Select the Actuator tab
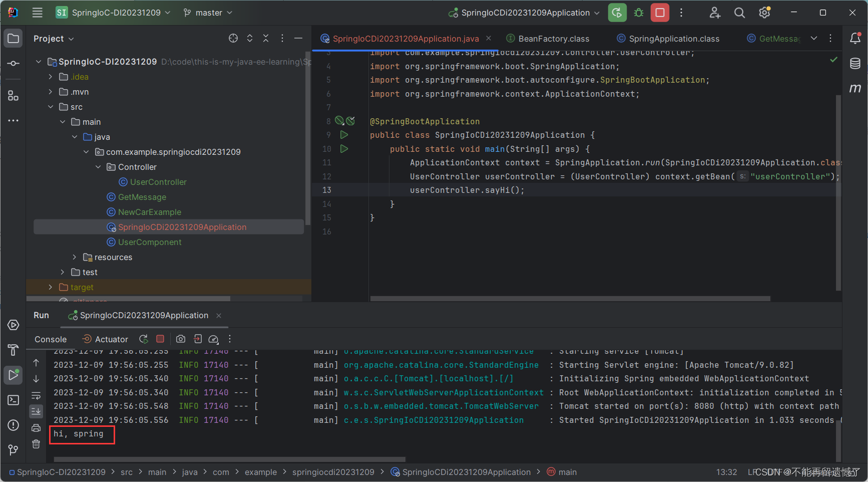The image size is (868, 482). pos(105,339)
